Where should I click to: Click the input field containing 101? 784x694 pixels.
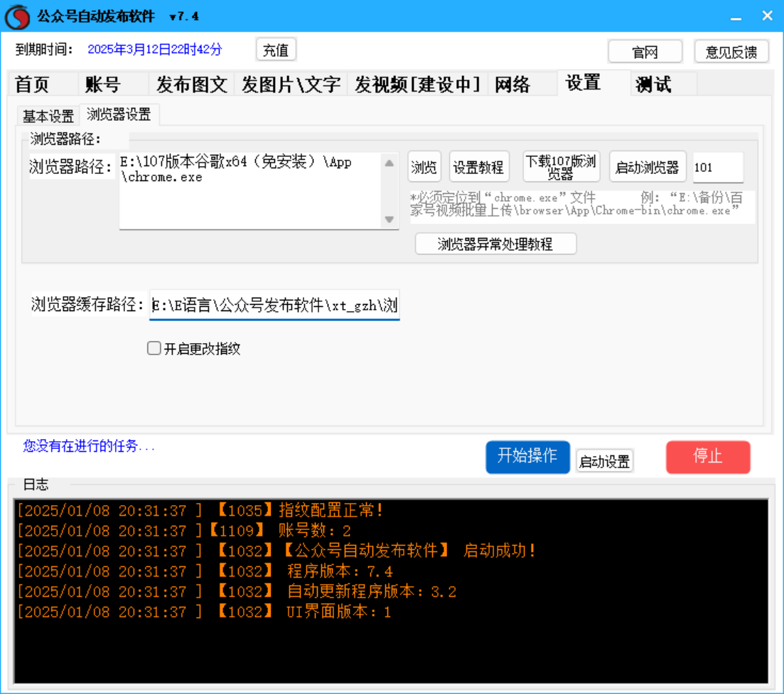[718, 168]
